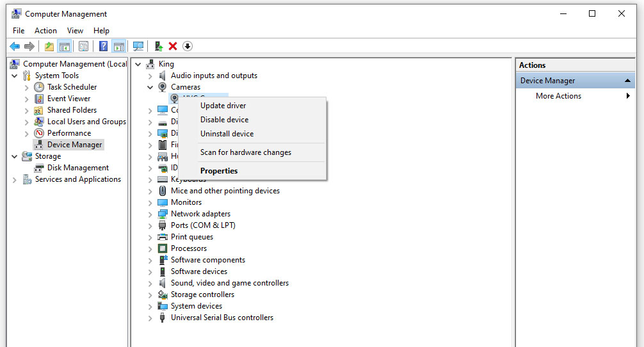Open the Help menu
This screenshot has width=644, height=347.
101,31
